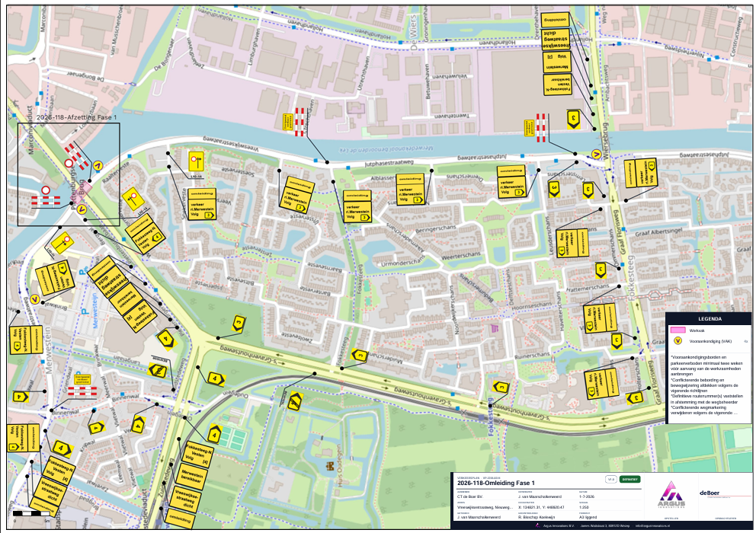Click the Argus Innovations logo
Screen dimensions: 756x533
click(x=671, y=494)
